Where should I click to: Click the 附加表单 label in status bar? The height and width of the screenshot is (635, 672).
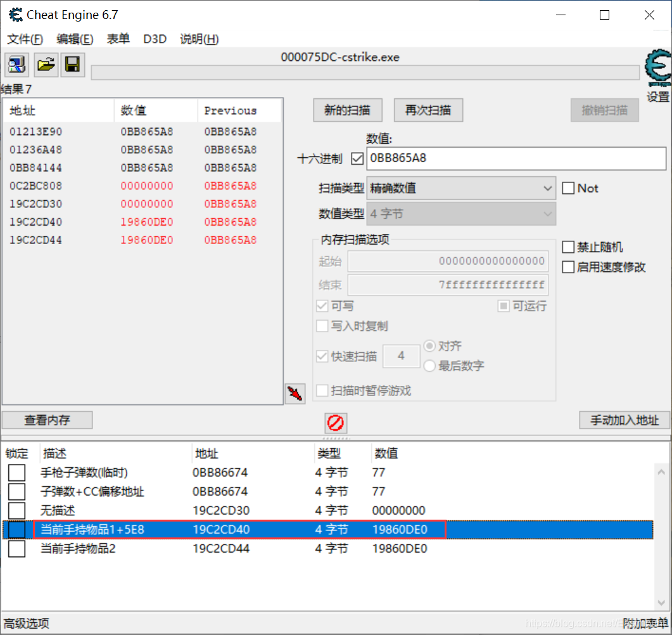645,624
